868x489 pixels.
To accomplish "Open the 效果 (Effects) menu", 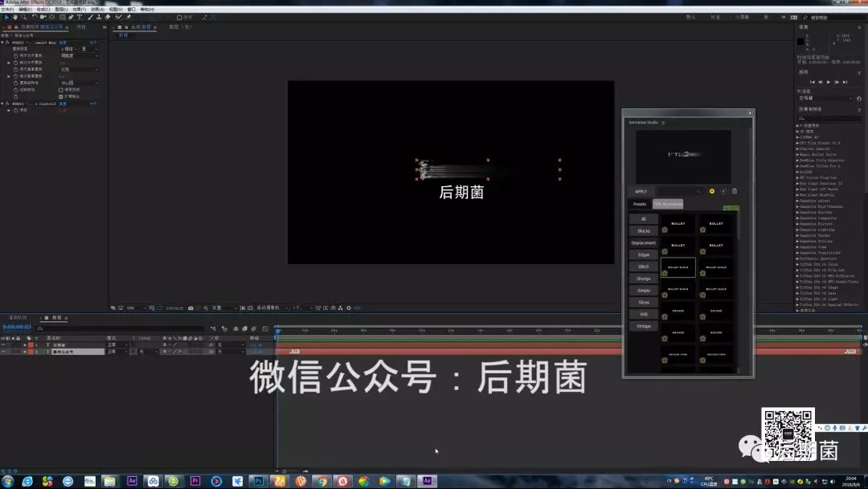I will 78,9.
